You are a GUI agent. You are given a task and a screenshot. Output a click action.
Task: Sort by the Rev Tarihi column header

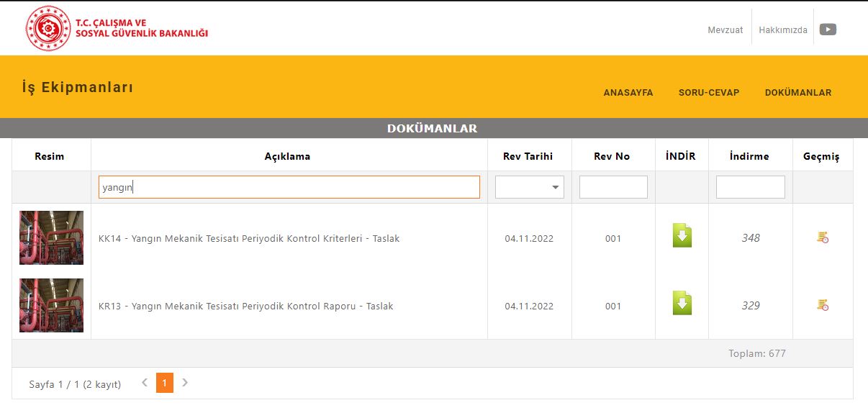click(x=529, y=156)
